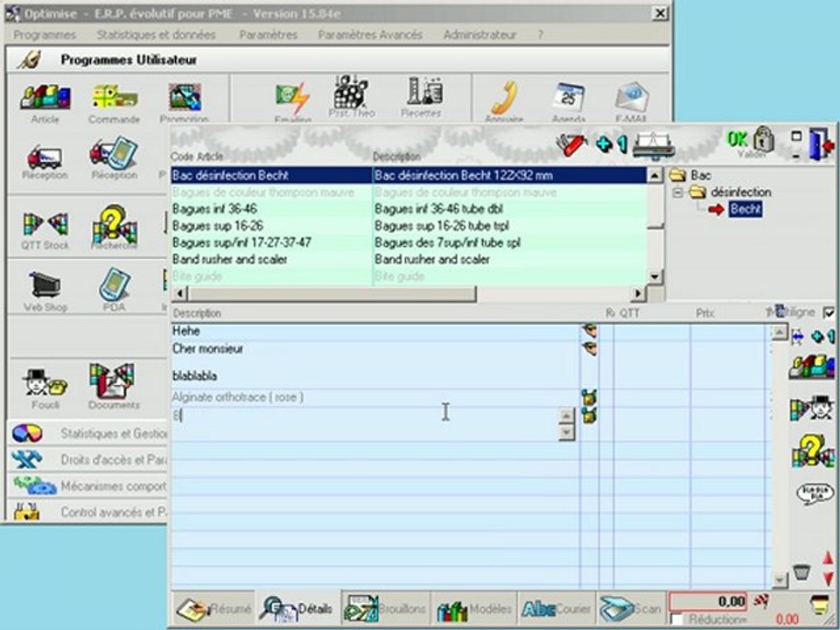This screenshot has height=630, width=840.
Task: Open the E-MAIL envelope icon
Action: [632, 97]
